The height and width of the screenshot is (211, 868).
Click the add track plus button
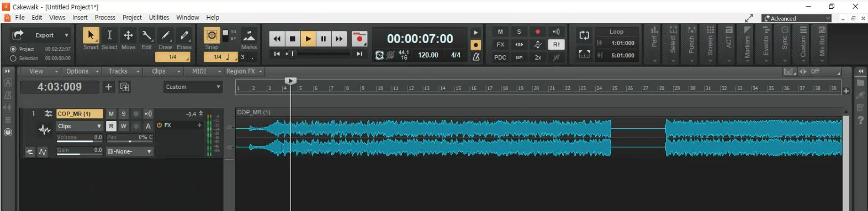[109, 87]
